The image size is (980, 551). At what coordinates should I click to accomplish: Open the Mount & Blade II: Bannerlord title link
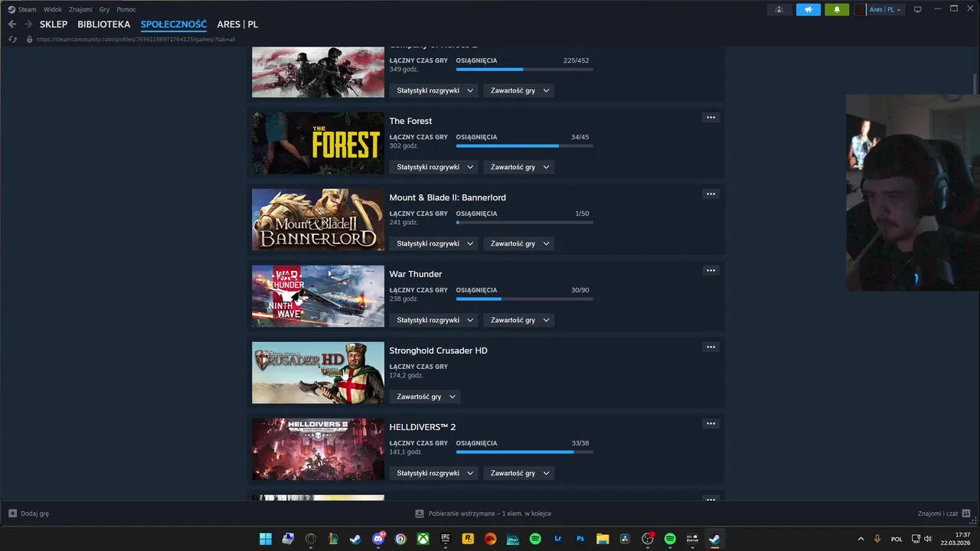[447, 197]
